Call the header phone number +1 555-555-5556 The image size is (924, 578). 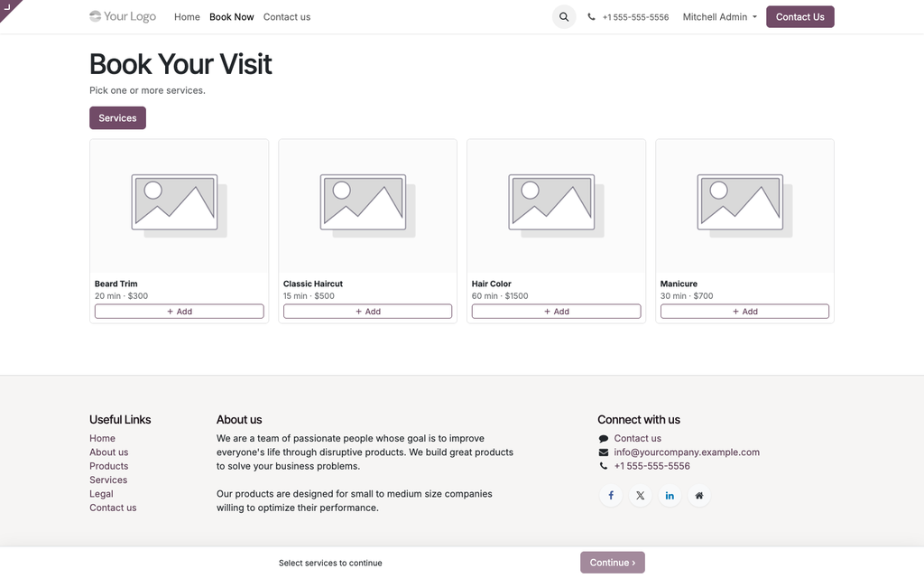tap(635, 17)
